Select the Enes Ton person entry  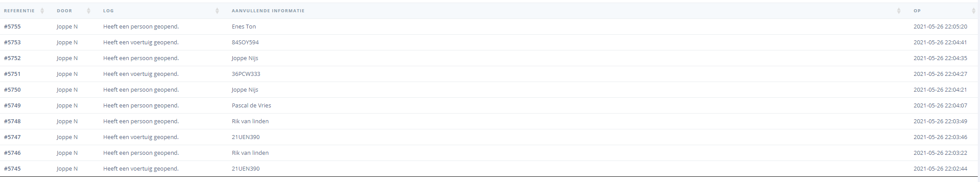244,27
